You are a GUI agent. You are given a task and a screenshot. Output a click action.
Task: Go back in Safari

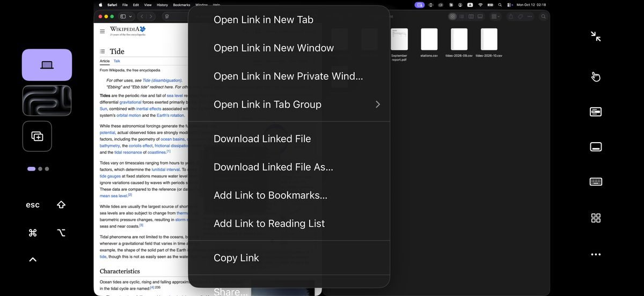(142, 17)
